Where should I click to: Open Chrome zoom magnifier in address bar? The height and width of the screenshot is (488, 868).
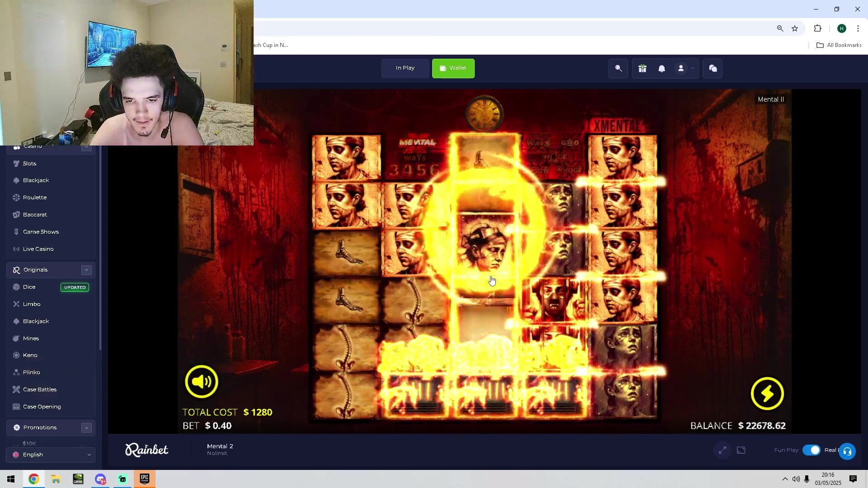(780, 28)
